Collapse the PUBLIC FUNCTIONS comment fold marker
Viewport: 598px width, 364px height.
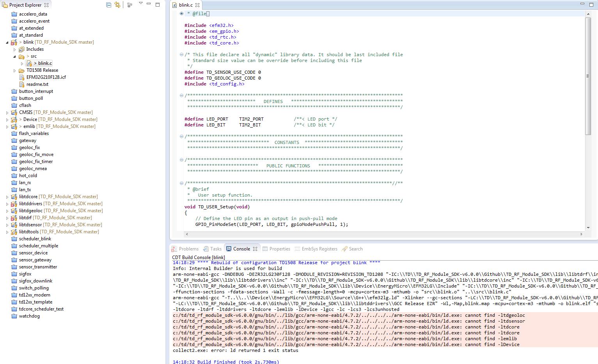pyautogui.click(x=181, y=160)
